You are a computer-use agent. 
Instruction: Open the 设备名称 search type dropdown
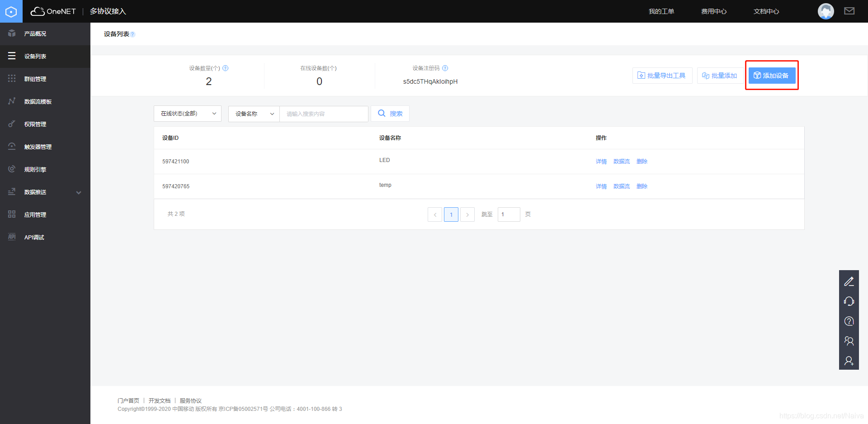click(x=253, y=114)
